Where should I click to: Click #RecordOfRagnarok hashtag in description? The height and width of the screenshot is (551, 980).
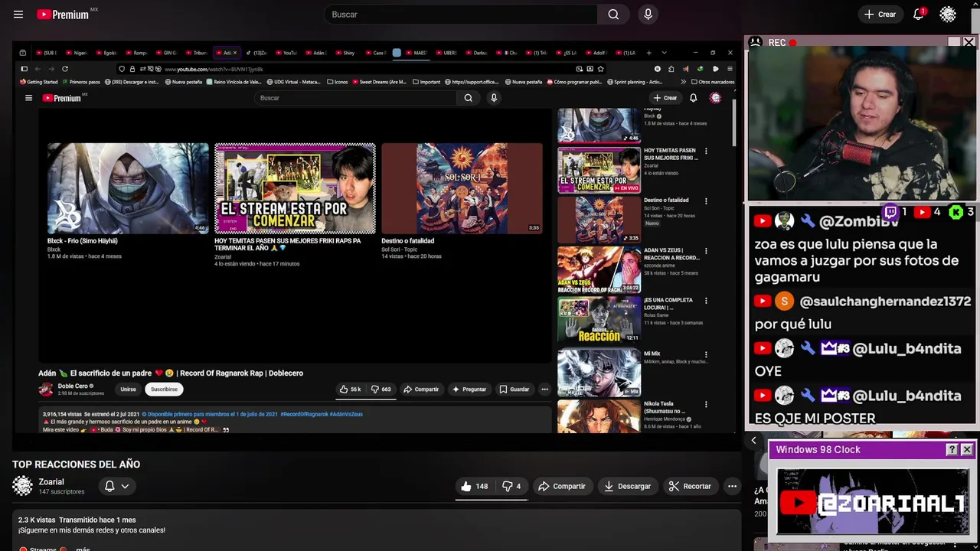pyautogui.click(x=304, y=414)
